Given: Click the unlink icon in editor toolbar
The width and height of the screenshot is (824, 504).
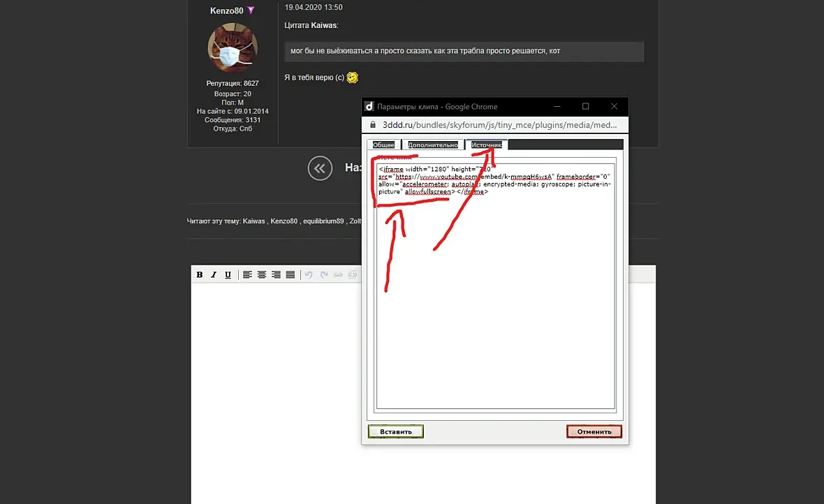Looking at the screenshot, I should pyautogui.click(x=353, y=274).
